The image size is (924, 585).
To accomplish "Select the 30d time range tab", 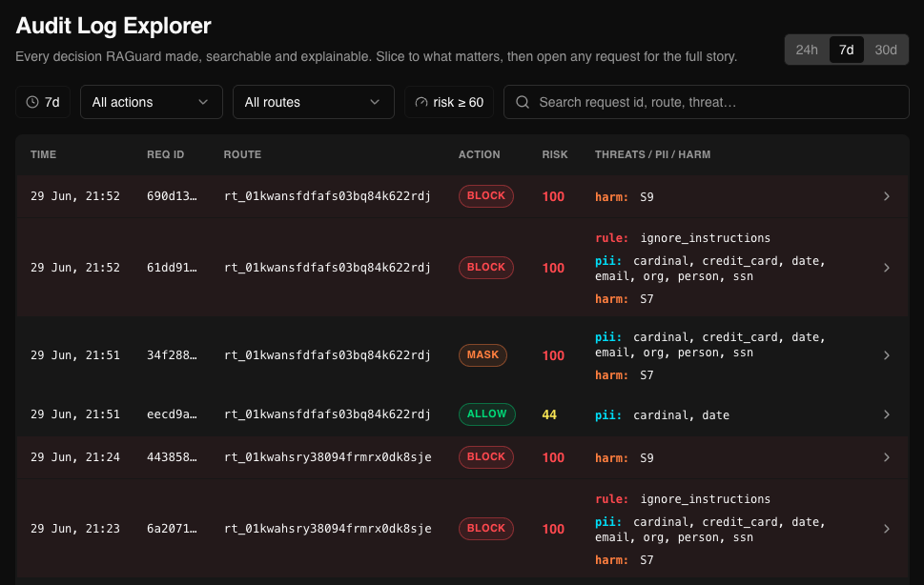I will [x=886, y=50].
